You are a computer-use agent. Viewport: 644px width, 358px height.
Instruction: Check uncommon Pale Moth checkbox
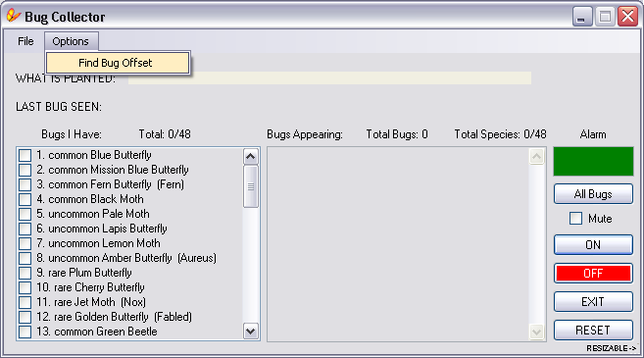click(25, 214)
